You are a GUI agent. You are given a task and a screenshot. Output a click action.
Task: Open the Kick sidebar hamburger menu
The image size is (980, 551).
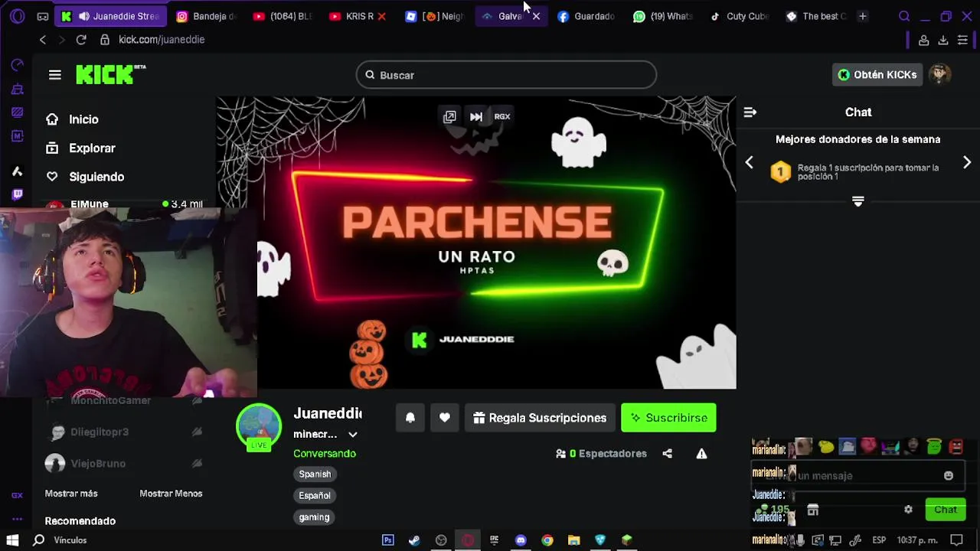(x=54, y=75)
